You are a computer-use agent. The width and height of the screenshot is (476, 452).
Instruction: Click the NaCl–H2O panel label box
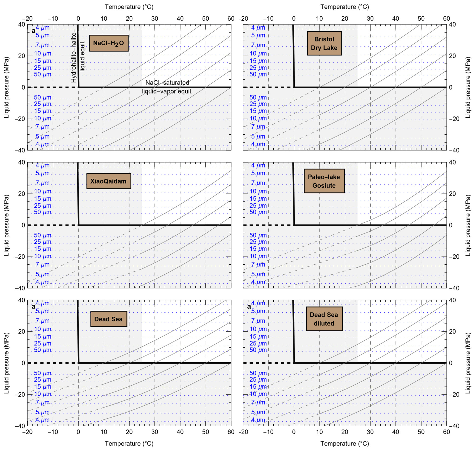[109, 43]
